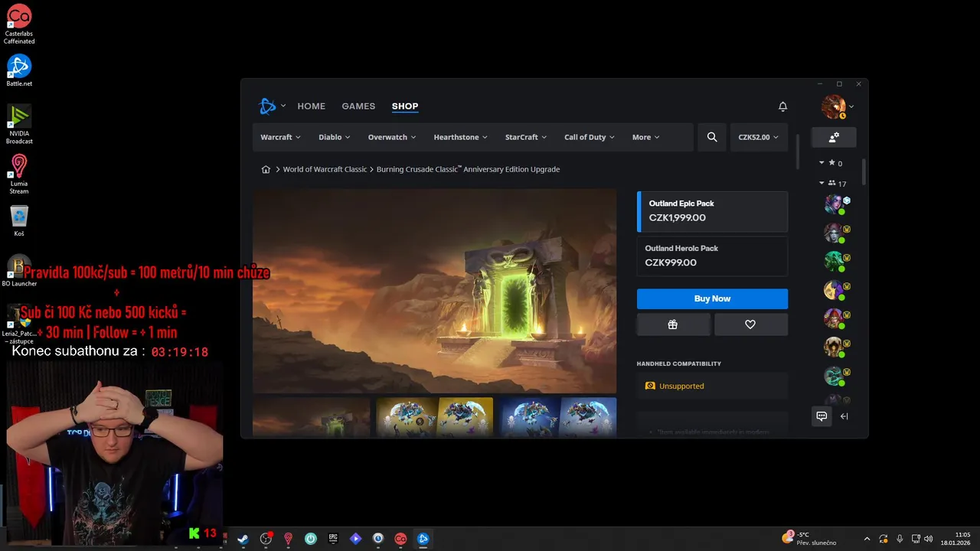This screenshot has width=980, height=551.
Task: Click the Battle.net logo in the app header
Action: tap(267, 106)
